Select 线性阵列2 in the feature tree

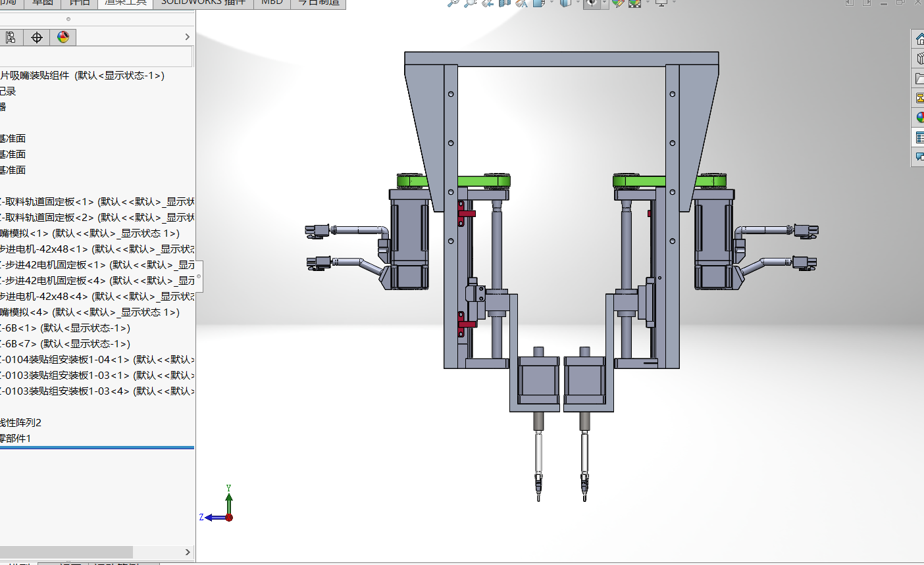[21, 423]
